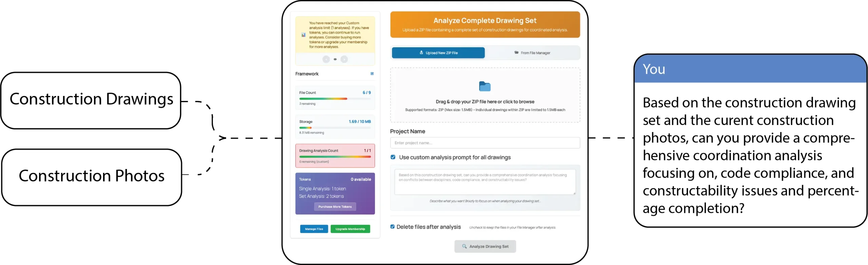This screenshot has height=265, width=868.
Task: Click the Project Name input field
Action: (485, 143)
